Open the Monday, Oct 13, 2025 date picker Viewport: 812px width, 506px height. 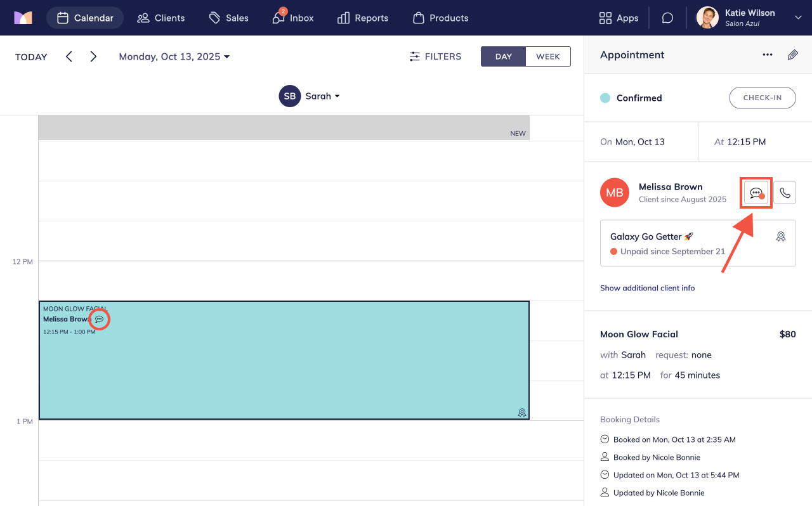[174, 56]
